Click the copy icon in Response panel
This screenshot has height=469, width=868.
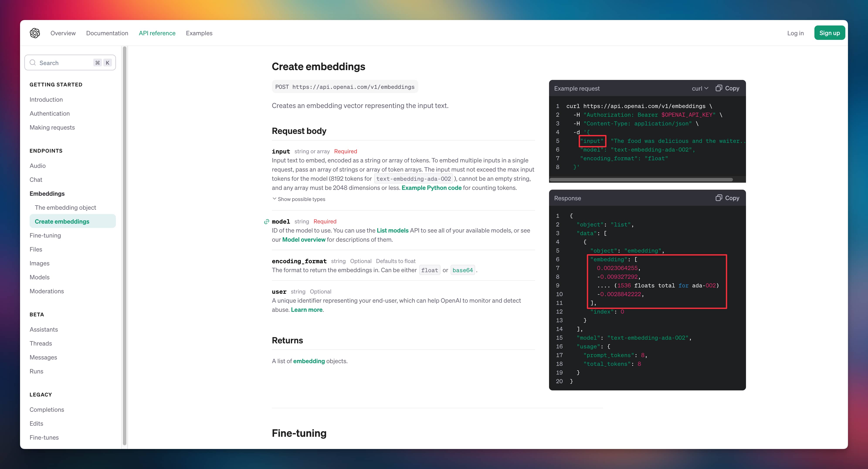point(718,198)
